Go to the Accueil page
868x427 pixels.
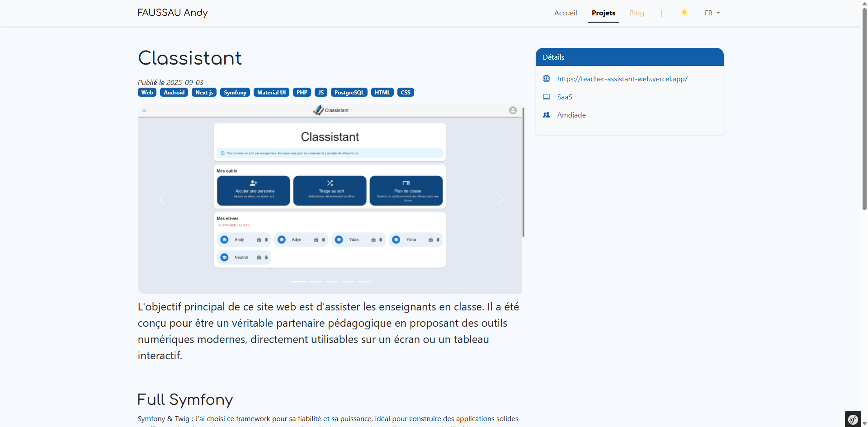coord(566,13)
